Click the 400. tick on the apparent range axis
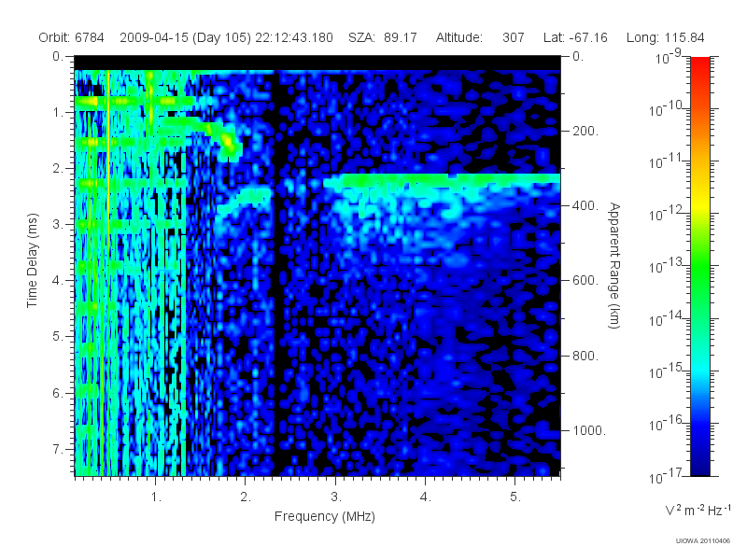 click(x=585, y=205)
